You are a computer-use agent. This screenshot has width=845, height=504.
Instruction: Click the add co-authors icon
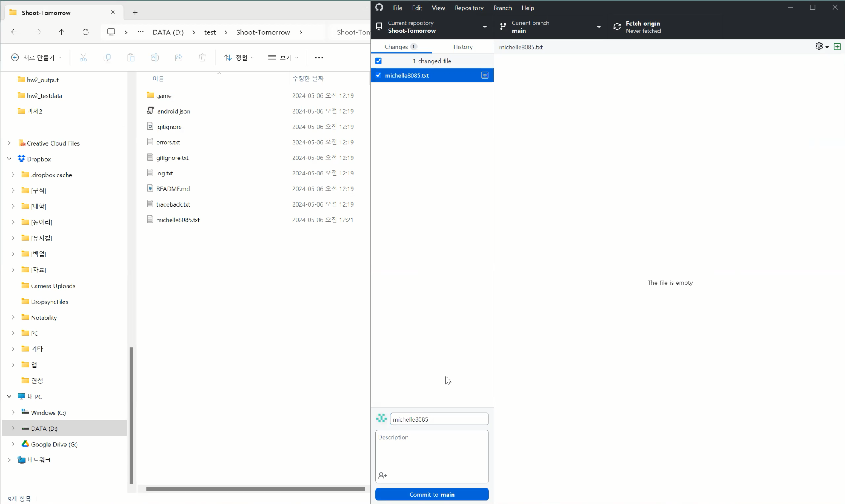(x=382, y=475)
